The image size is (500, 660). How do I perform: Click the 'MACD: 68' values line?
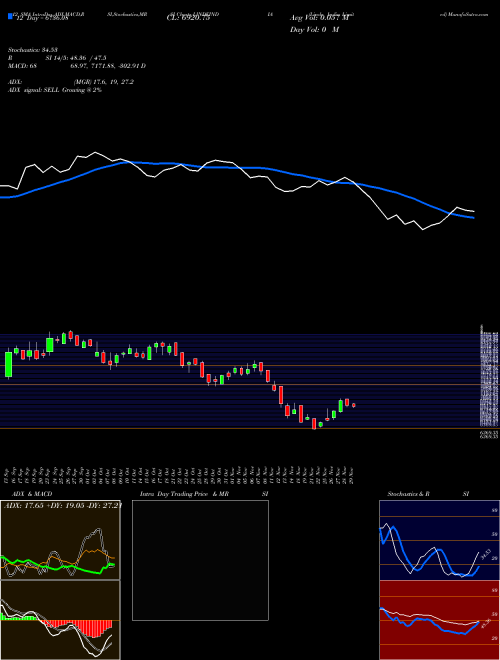77,66
